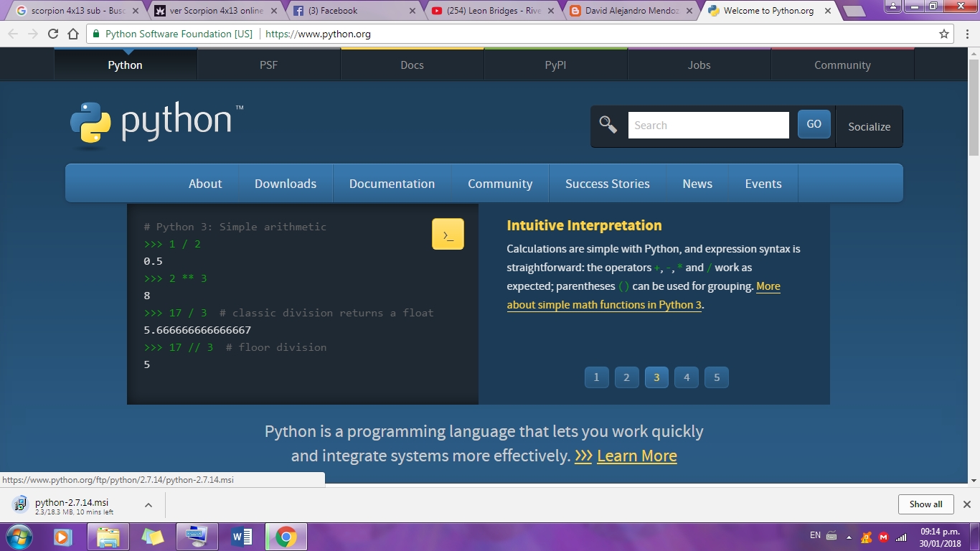Expand hidden icons in the system tray
Screen dimensions: 980x551
click(x=849, y=537)
